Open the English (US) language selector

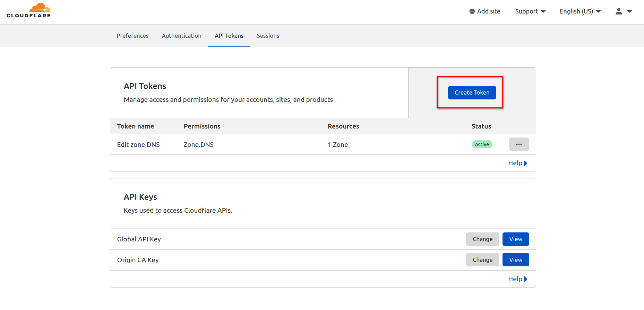pos(580,11)
